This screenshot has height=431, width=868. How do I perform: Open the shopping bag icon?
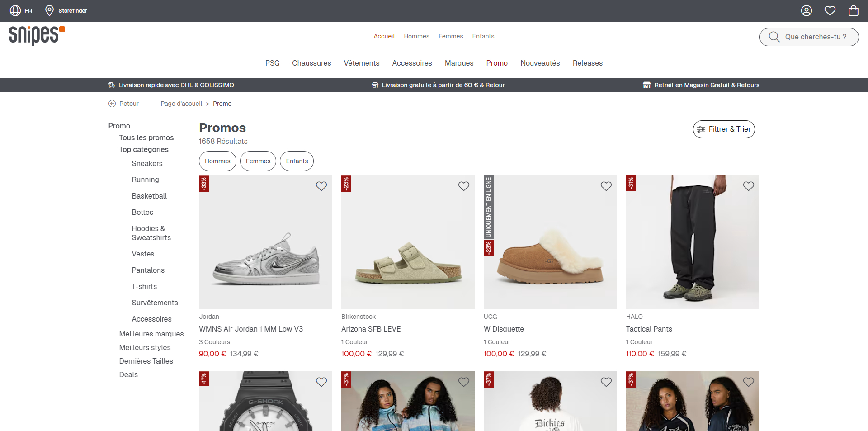click(x=854, y=10)
